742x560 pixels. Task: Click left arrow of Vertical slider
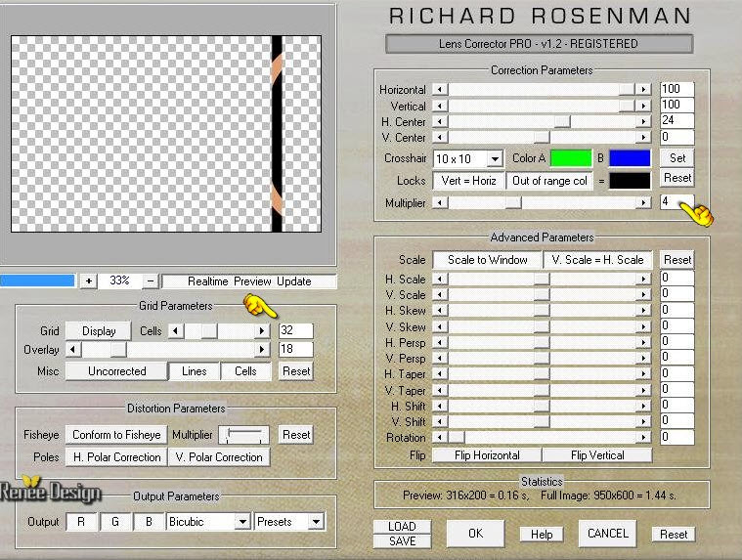pyautogui.click(x=440, y=106)
